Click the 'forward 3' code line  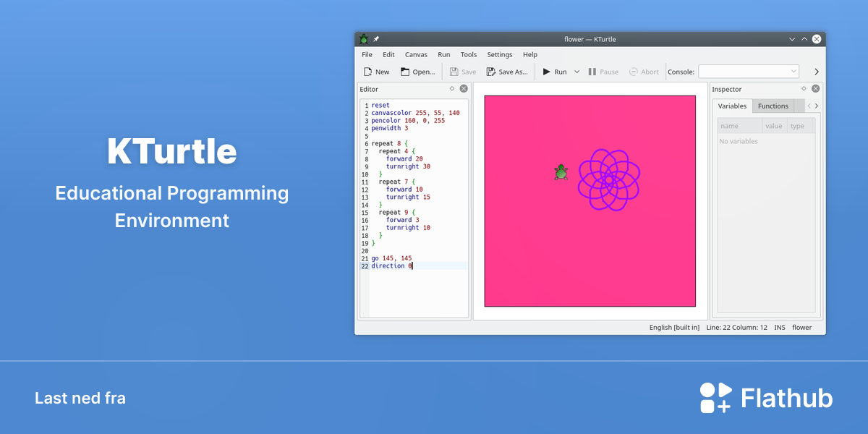pos(403,220)
